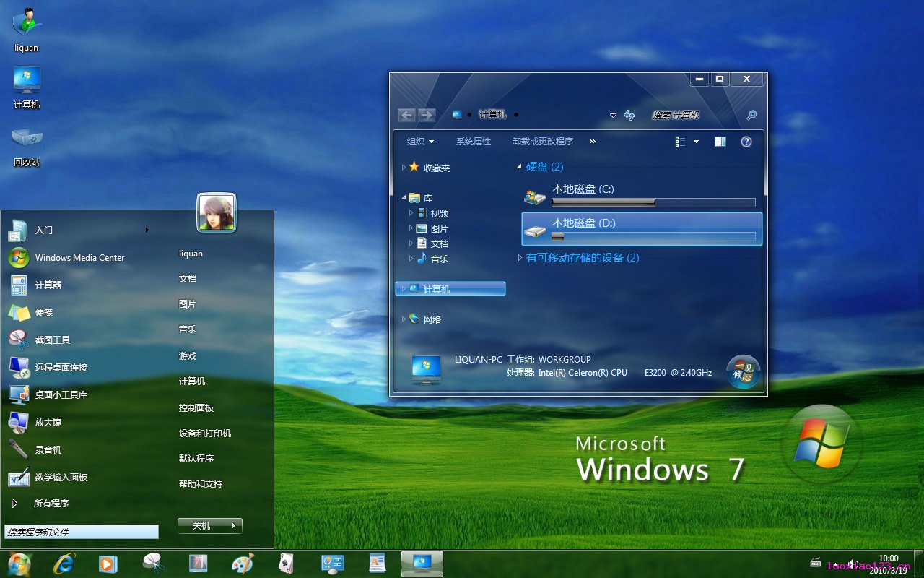Click the keyboard icon in system tray
924x578 pixels.
[816, 563]
